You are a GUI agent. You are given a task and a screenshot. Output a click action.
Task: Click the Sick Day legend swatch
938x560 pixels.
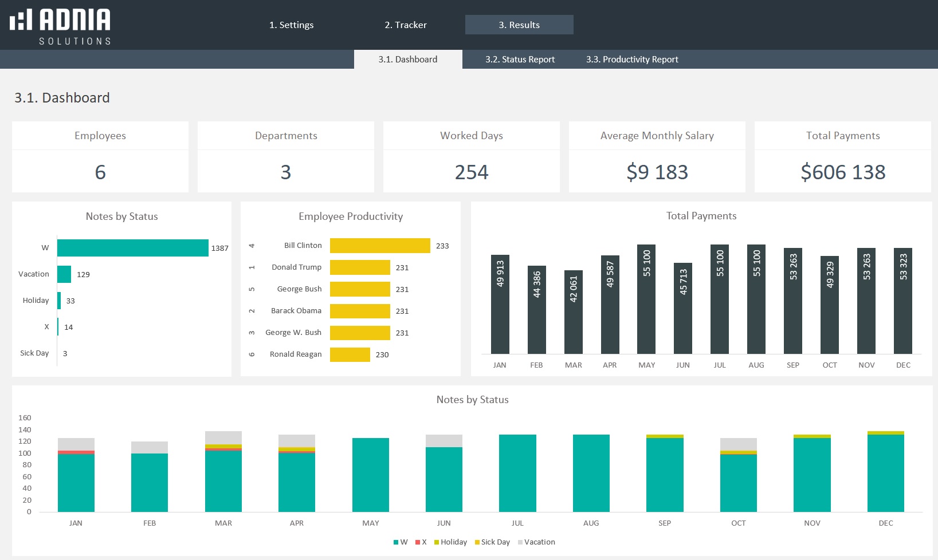[x=477, y=542]
